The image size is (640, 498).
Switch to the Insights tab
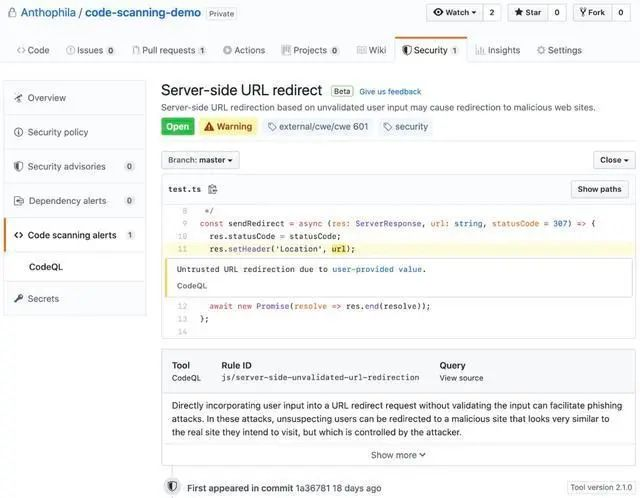coord(498,50)
